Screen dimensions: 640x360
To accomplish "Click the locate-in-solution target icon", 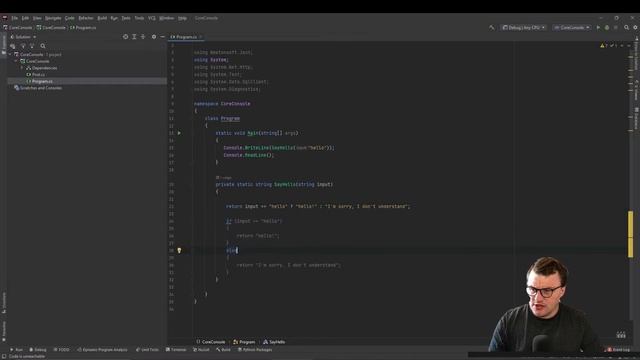I will coord(125,37).
